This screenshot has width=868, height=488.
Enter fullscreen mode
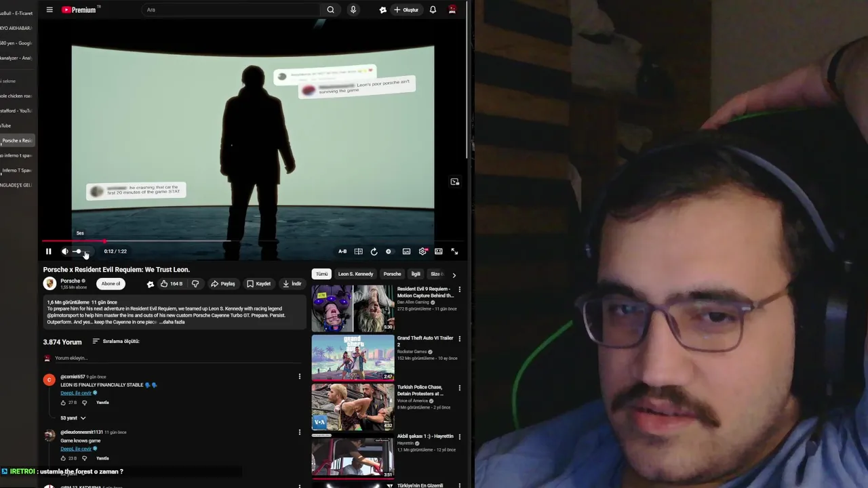(x=454, y=251)
